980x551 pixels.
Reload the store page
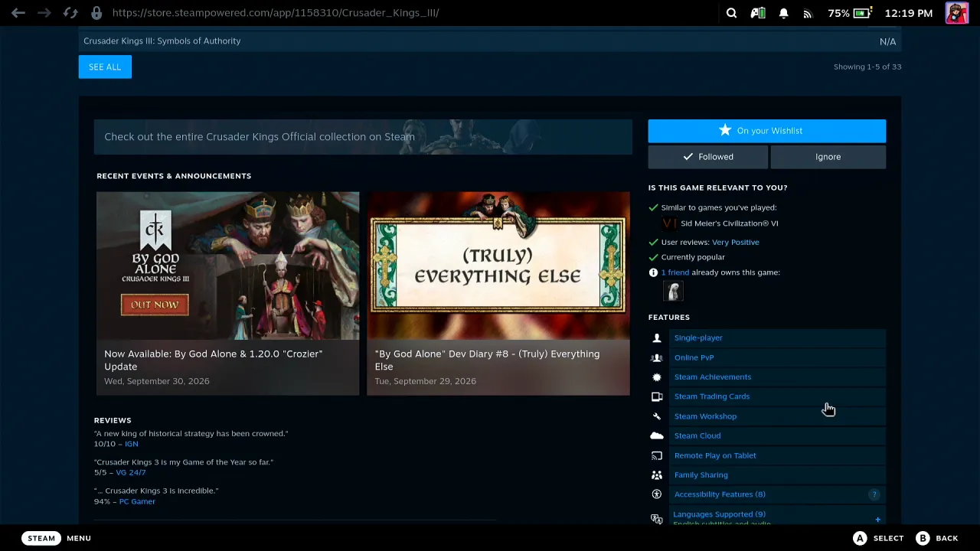70,13
